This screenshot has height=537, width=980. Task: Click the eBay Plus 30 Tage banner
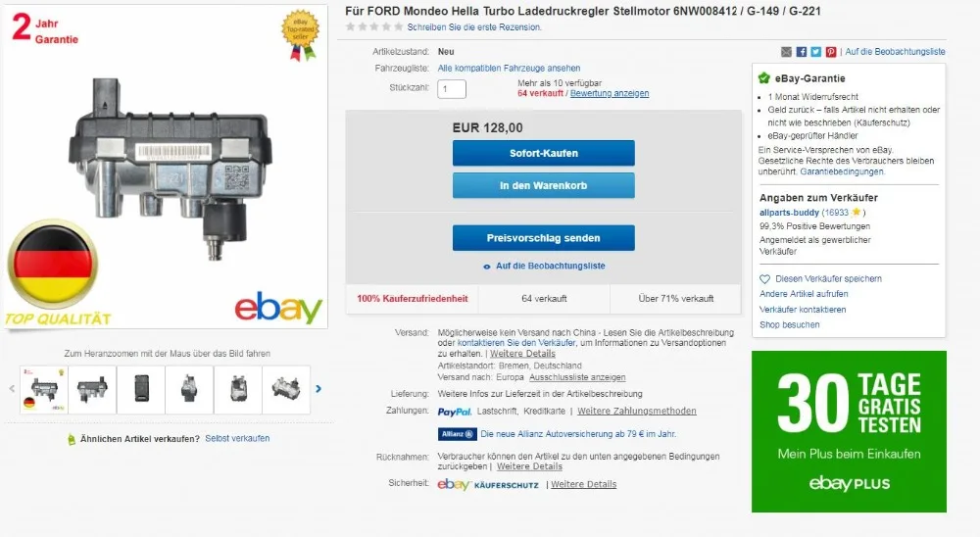coord(849,431)
